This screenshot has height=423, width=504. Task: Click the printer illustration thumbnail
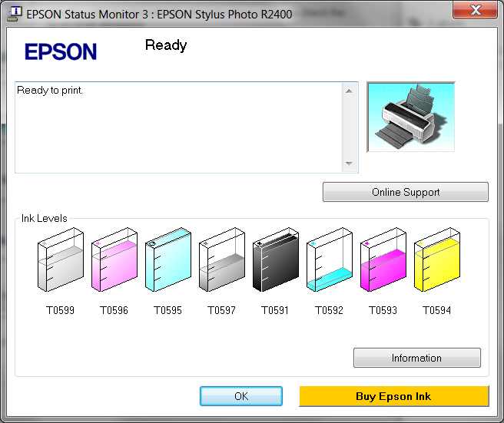pyautogui.click(x=411, y=117)
